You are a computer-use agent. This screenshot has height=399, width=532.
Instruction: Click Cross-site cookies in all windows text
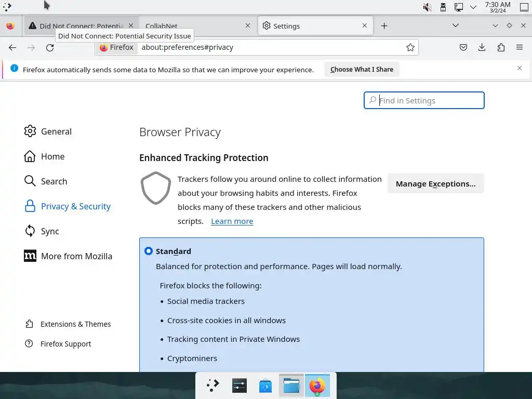click(227, 320)
